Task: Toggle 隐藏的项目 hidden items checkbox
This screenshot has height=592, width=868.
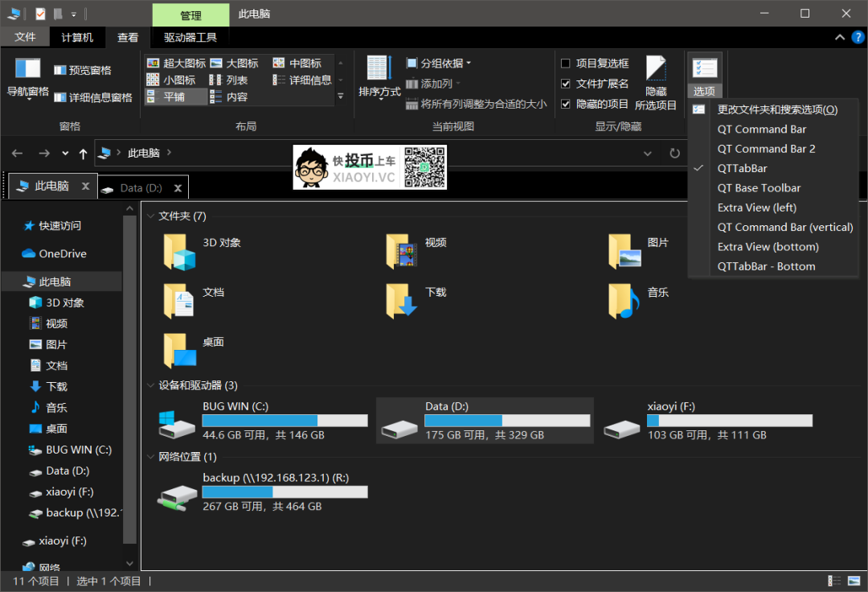Action: [595, 104]
